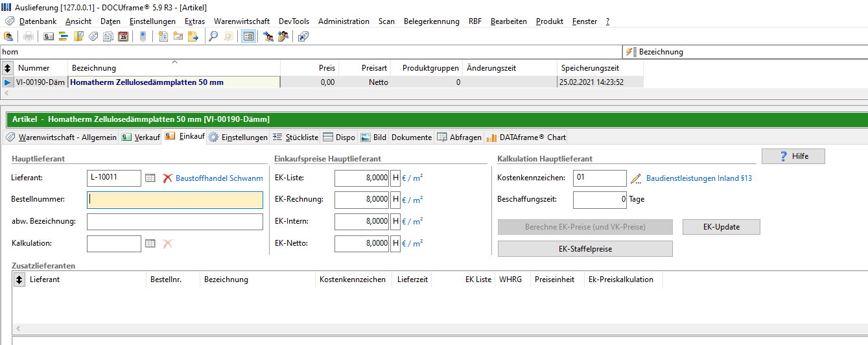Sort article list by Preis column
868x345 pixels.
tap(309, 67)
